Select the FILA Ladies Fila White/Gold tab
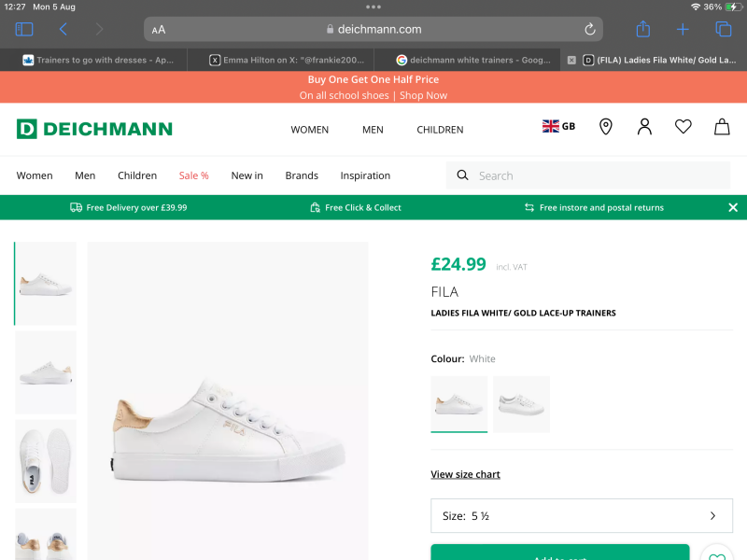Viewport: 747px width, 560px height. pyautogui.click(x=660, y=60)
